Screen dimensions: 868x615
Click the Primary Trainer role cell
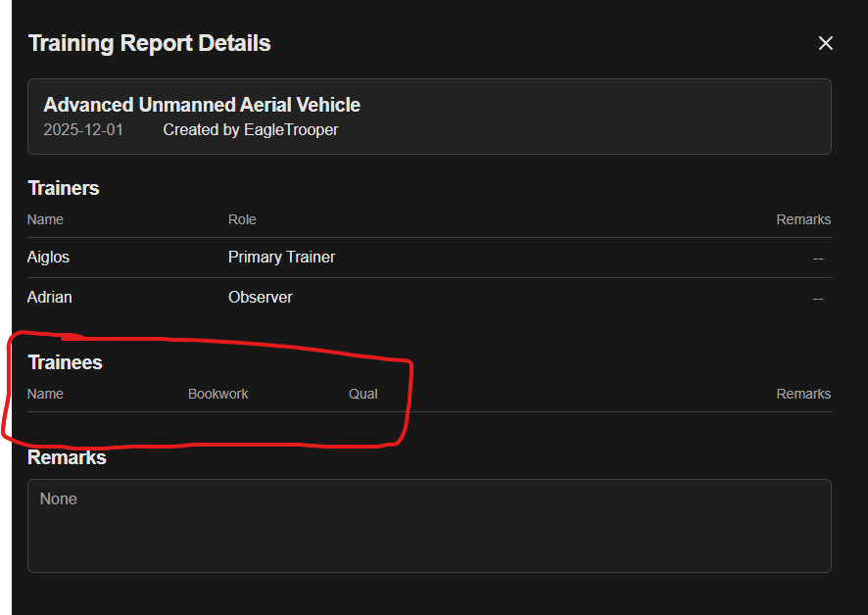281,258
